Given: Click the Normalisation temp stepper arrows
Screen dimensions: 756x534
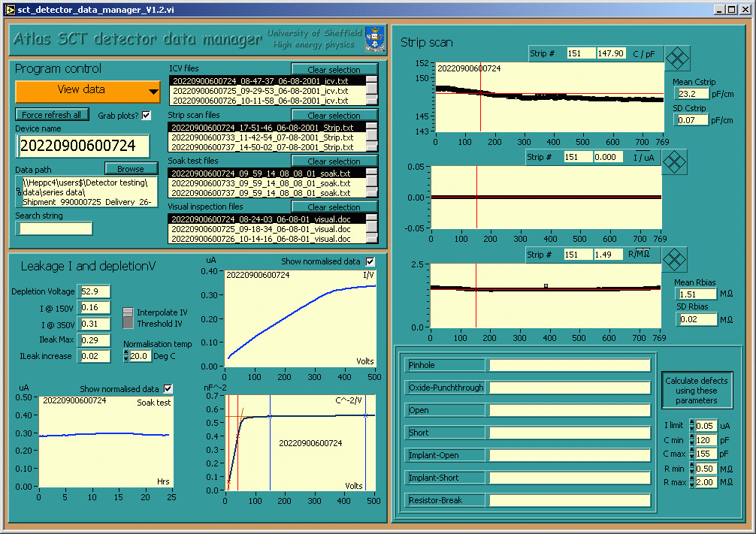Looking at the screenshot, I should click(x=125, y=356).
